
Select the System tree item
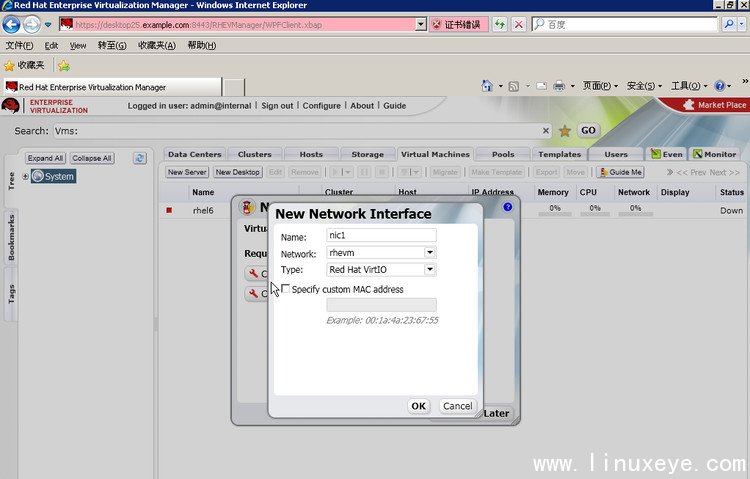(54, 176)
